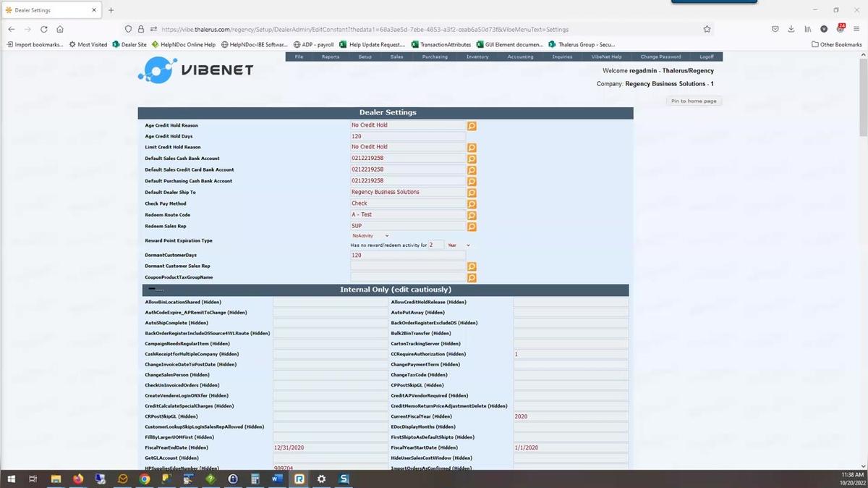Open the Redeem Route Code lookup
The width and height of the screenshot is (868, 488).
(x=472, y=216)
